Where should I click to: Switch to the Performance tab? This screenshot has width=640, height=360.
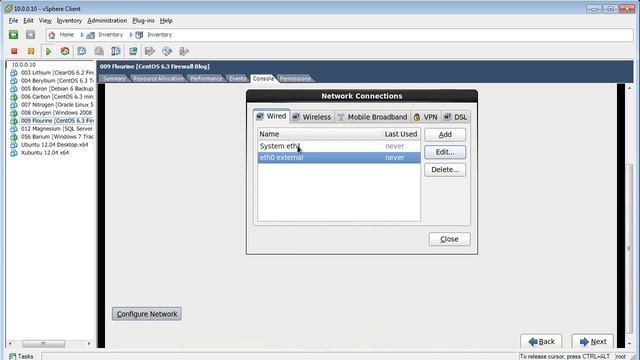[206, 78]
